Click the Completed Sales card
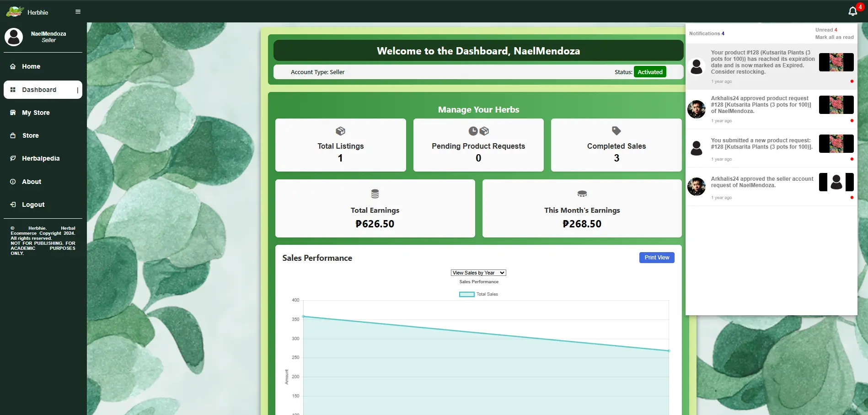This screenshot has width=868, height=415. (616, 145)
